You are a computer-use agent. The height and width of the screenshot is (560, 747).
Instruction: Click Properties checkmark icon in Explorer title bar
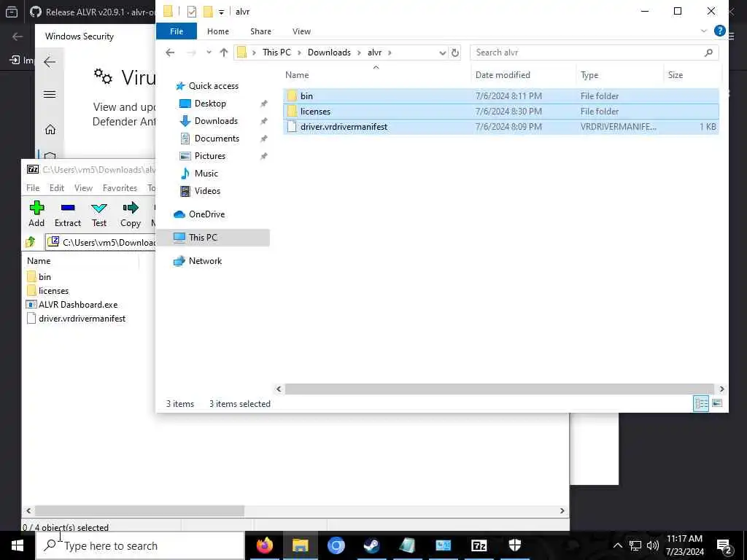click(192, 12)
